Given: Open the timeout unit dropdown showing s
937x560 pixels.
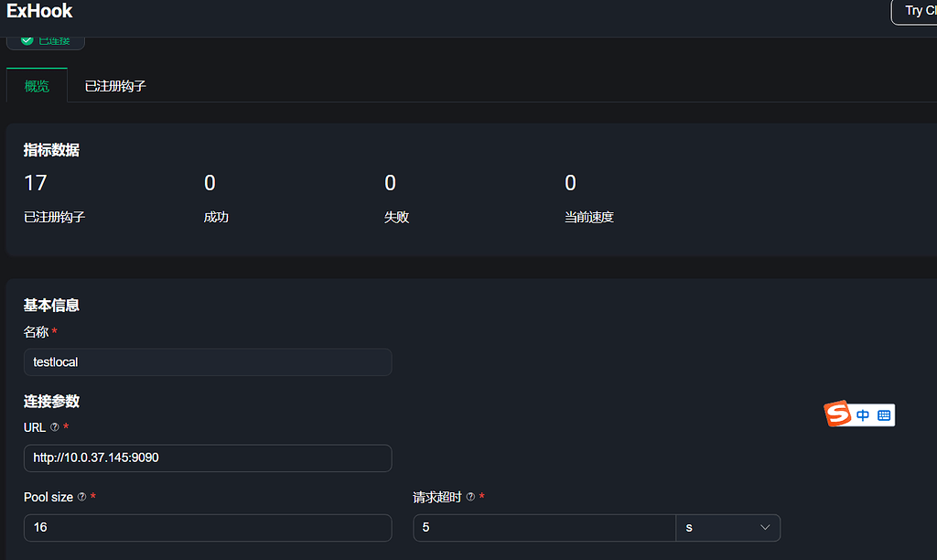Looking at the screenshot, I should (x=727, y=528).
